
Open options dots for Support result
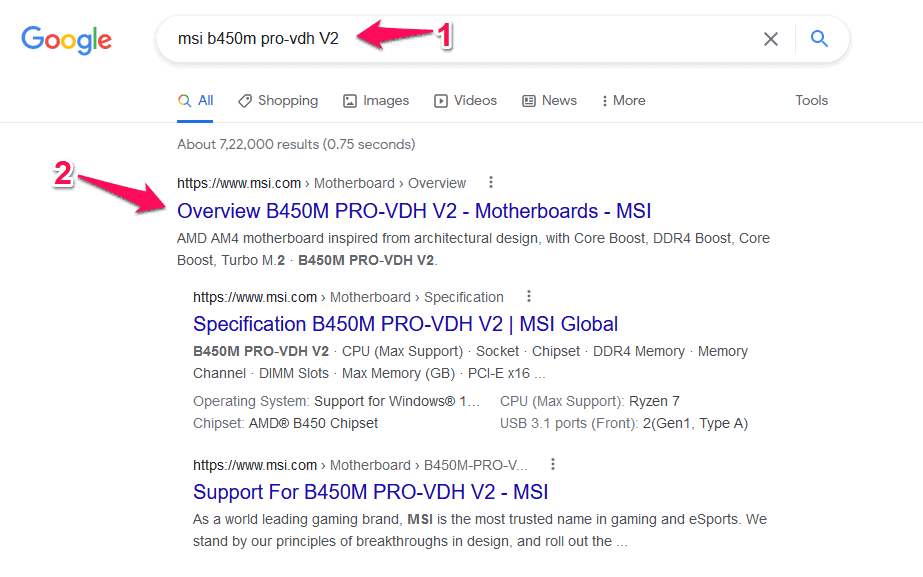coord(552,465)
